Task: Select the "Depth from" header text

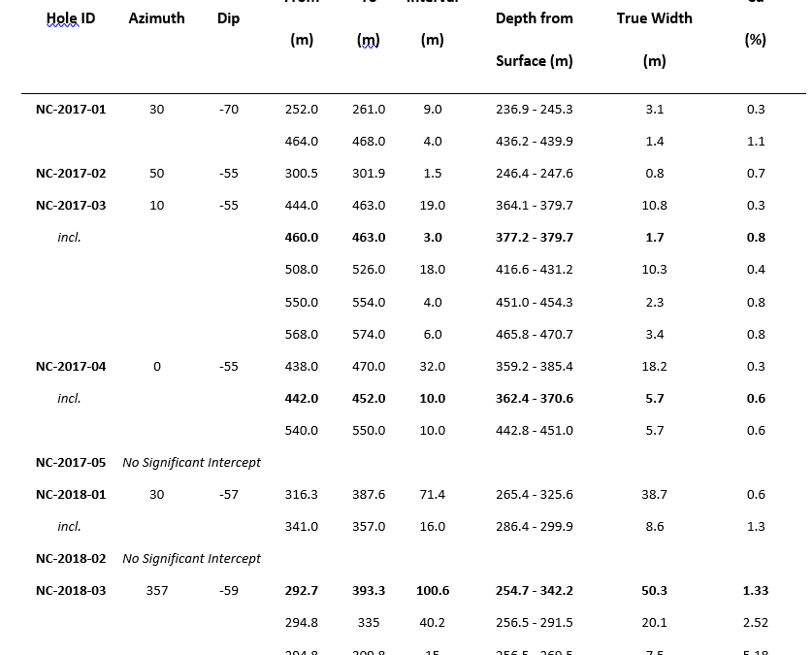Action: click(x=535, y=18)
